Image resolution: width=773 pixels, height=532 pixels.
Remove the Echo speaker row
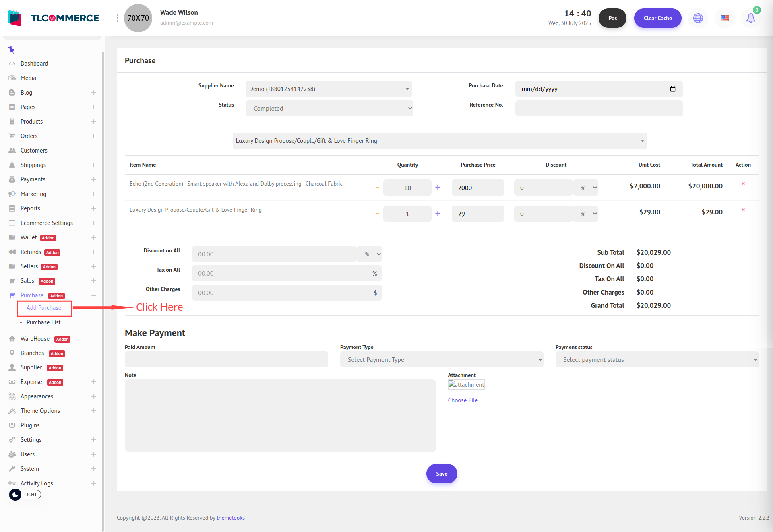[x=743, y=184]
